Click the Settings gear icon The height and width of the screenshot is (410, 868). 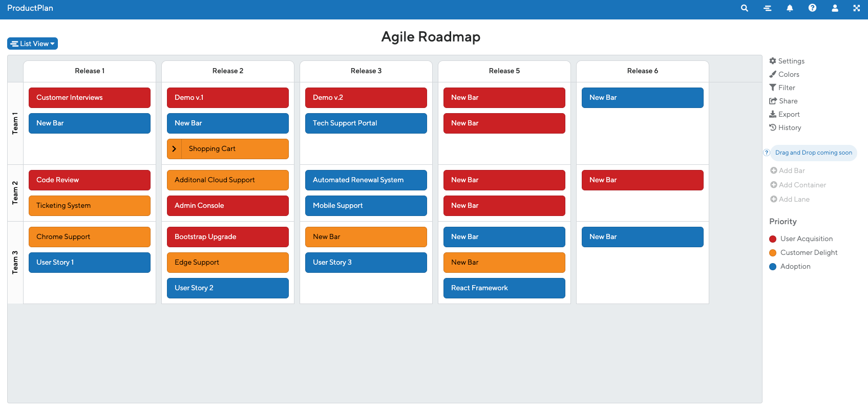(773, 61)
